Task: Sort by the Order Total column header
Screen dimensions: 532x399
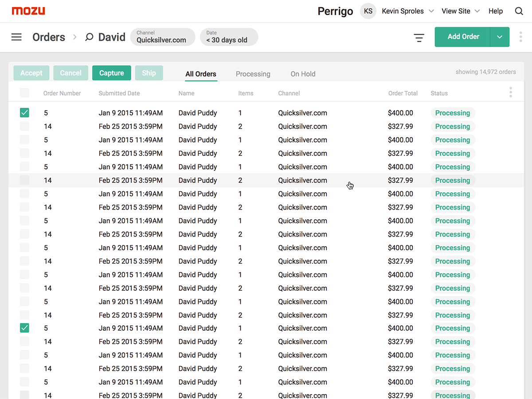Action: (403, 93)
